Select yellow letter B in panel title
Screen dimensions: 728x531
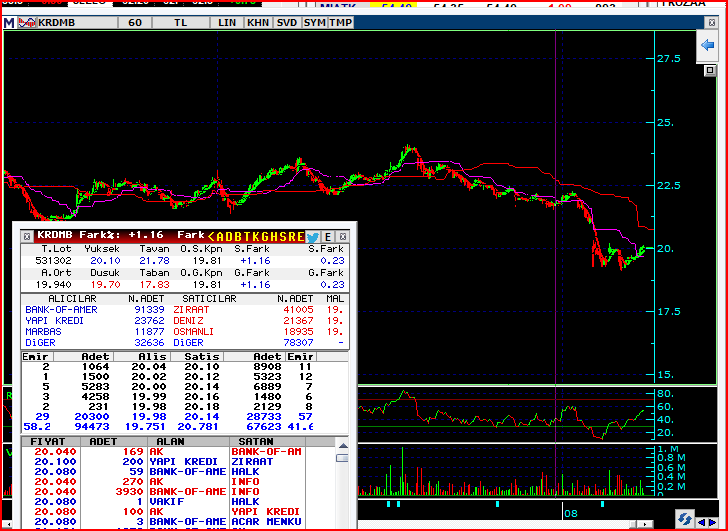click(238, 237)
